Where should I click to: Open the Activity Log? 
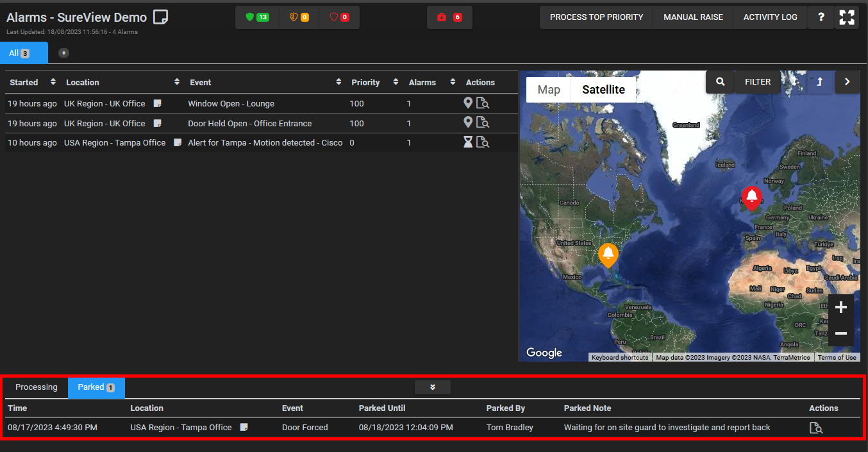pyautogui.click(x=770, y=17)
